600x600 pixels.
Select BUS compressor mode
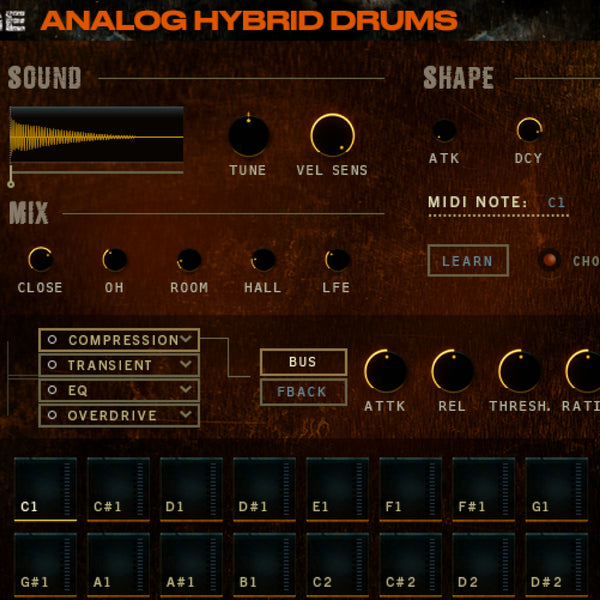(x=303, y=362)
